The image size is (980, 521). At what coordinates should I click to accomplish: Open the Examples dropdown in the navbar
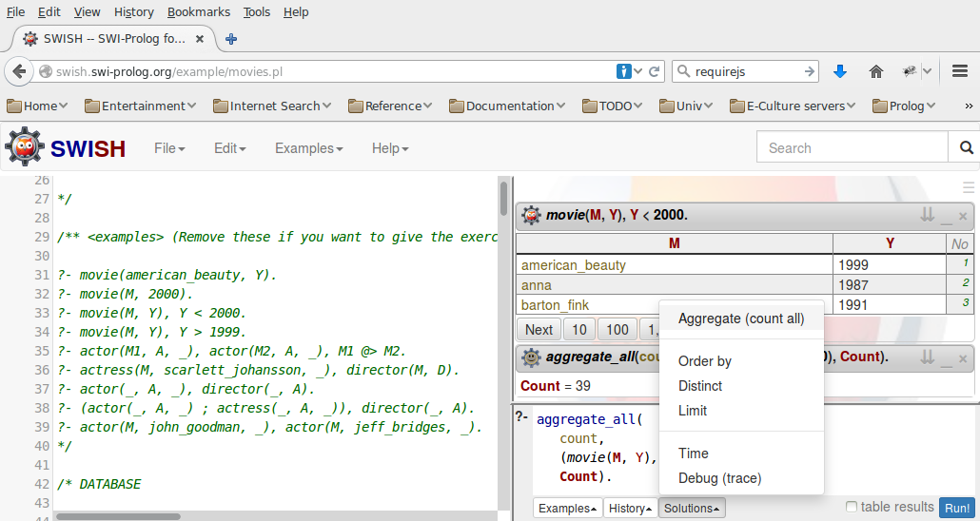click(308, 148)
